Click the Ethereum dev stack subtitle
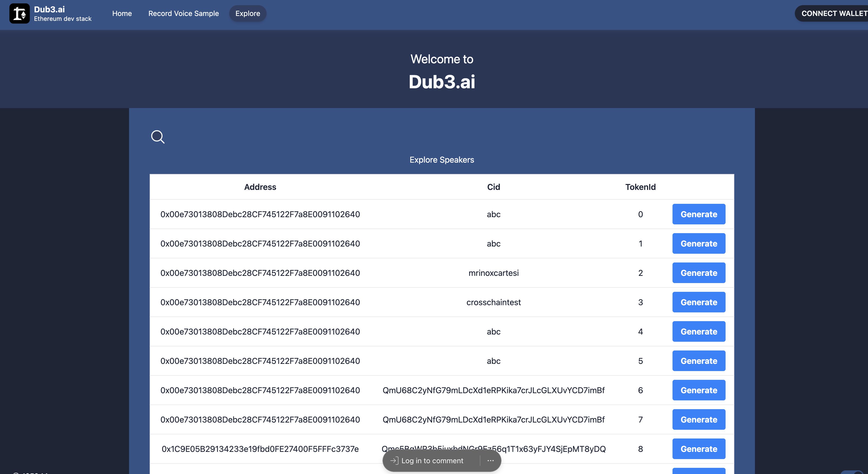868x474 pixels. (63, 19)
